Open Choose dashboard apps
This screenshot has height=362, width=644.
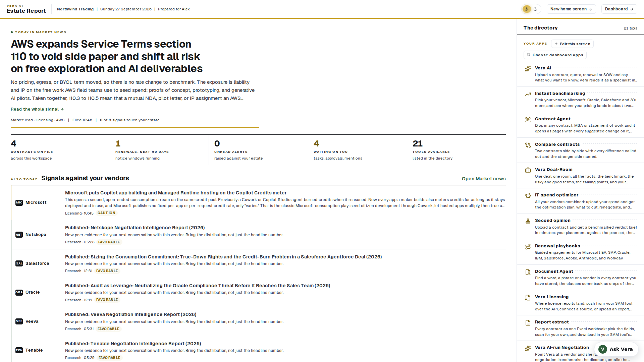click(x=555, y=55)
